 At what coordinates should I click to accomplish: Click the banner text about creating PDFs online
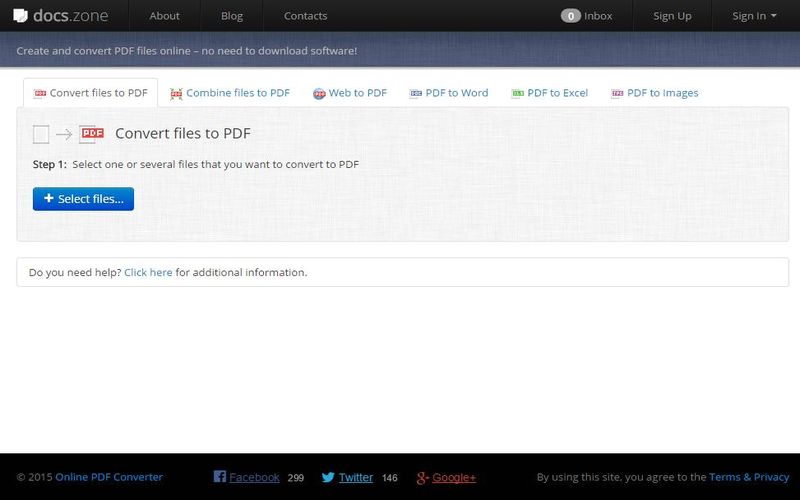coord(187,51)
